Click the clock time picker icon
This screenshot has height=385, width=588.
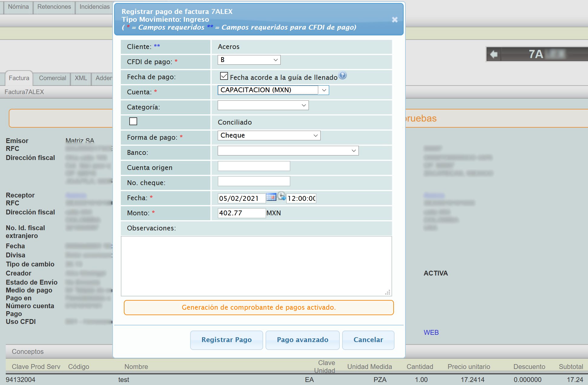click(x=282, y=196)
